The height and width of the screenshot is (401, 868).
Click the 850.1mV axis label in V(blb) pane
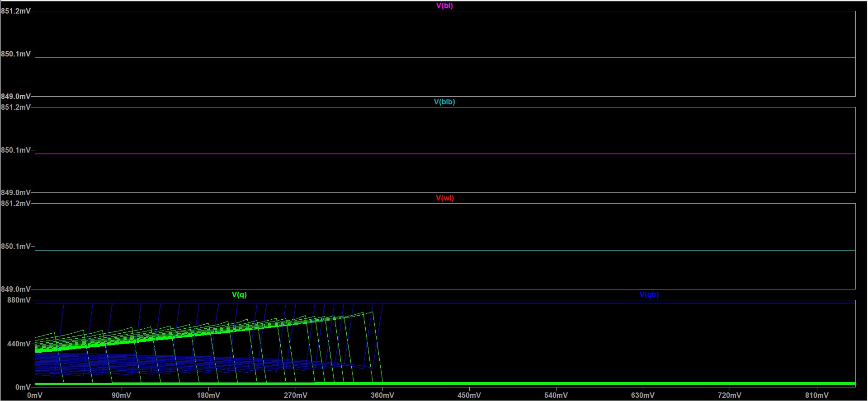coord(16,150)
